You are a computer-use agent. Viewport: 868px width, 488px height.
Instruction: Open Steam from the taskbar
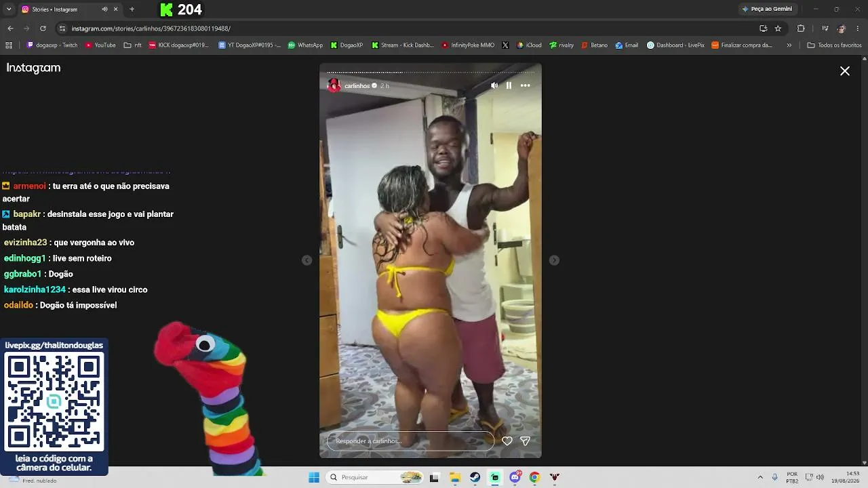tap(475, 477)
